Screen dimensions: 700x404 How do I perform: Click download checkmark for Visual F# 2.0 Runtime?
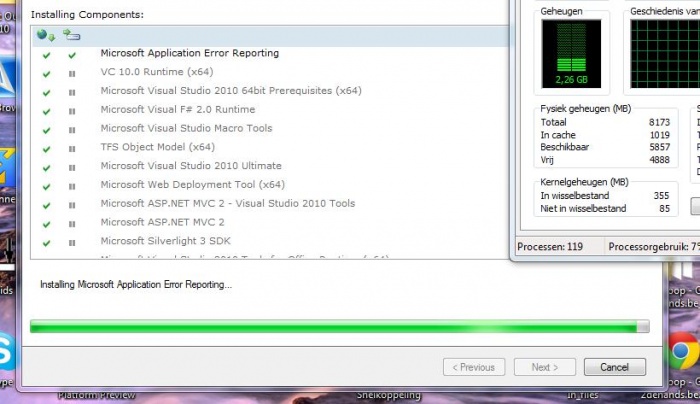[46, 112]
